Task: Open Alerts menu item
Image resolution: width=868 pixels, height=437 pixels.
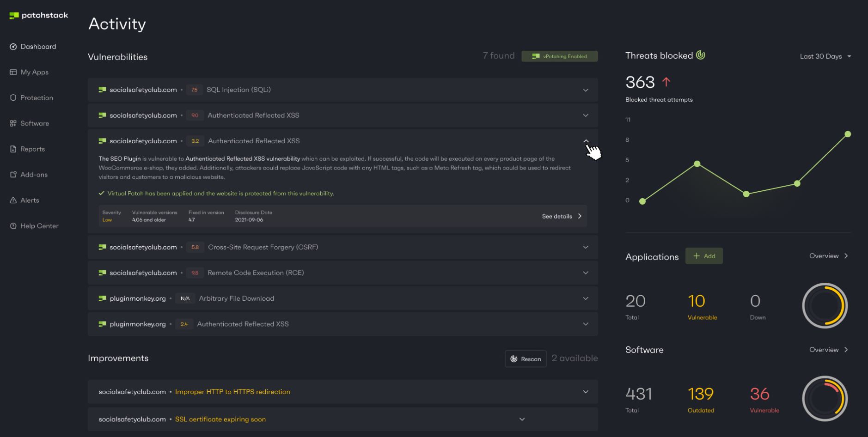Action: [24, 200]
